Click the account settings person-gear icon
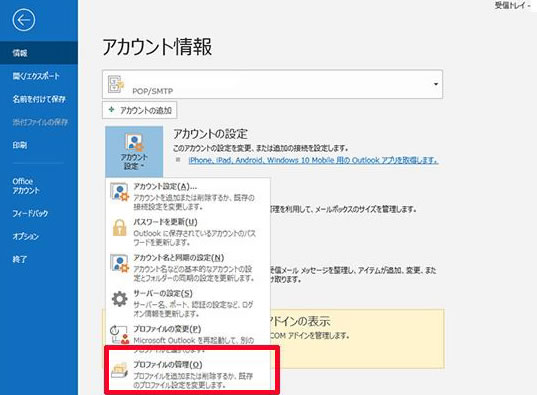Screen dimensions: 537x395 coord(119,192)
